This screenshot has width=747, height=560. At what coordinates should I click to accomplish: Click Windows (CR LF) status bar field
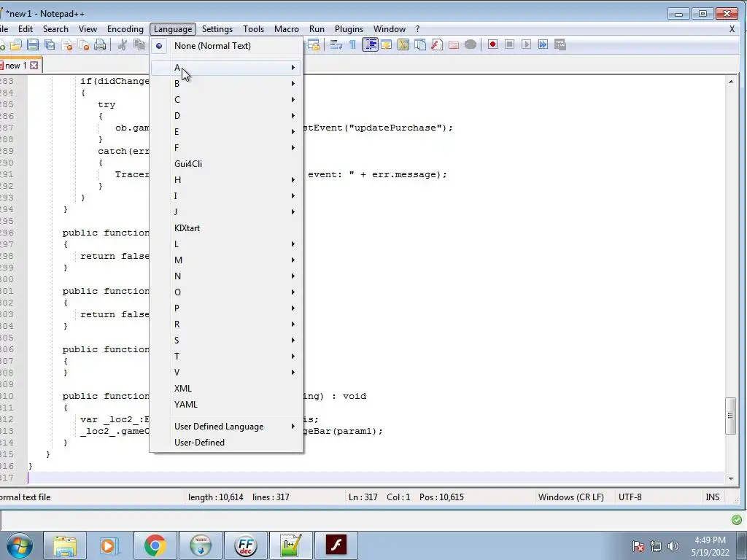(570, 497)
